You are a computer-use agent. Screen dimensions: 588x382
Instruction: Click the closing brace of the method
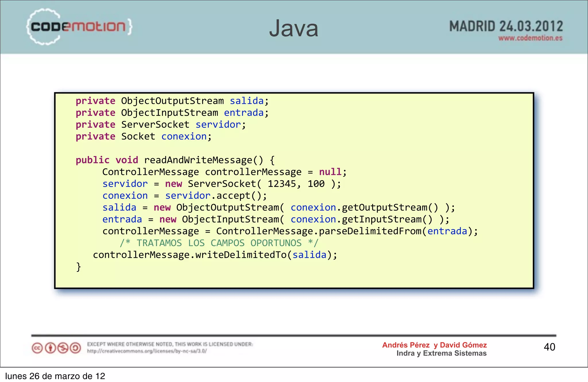(78, 267)
